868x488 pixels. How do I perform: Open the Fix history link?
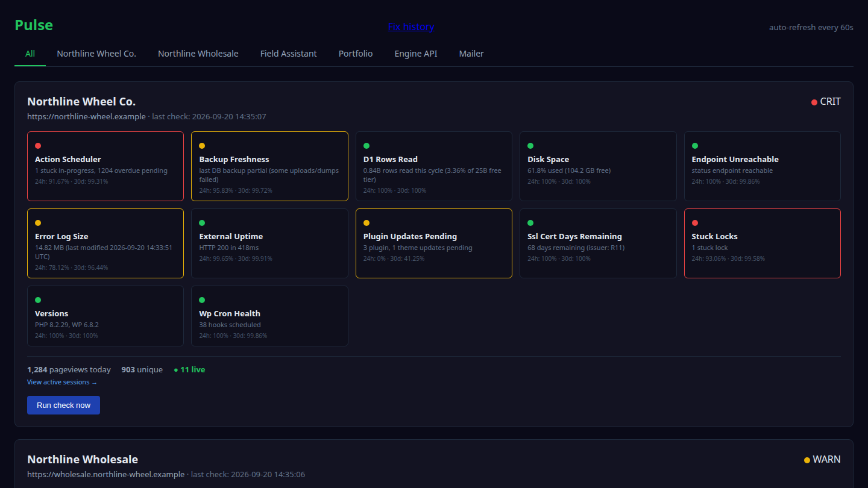[x=411, y=27]
